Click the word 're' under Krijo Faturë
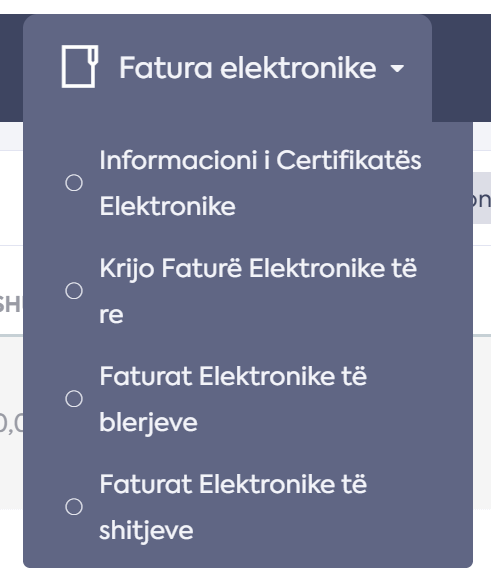 tap(111, 315)
